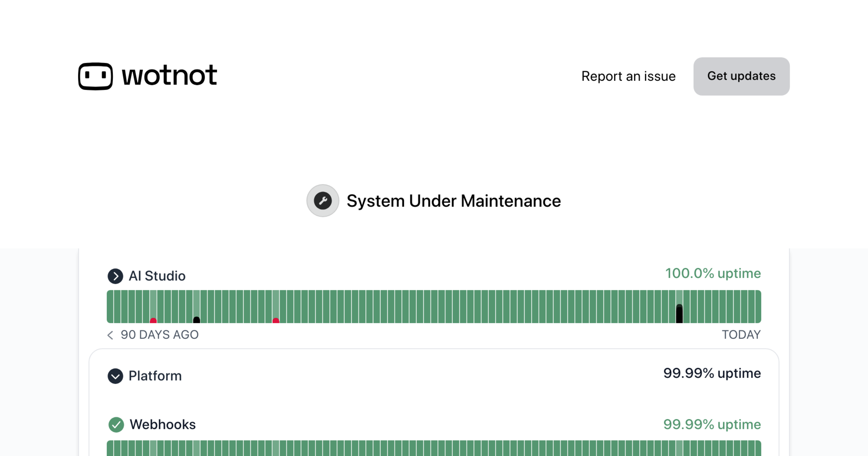This screenshot has height=456, width=868.
Task: Click the Get updates button
Action: pos(741,76)
